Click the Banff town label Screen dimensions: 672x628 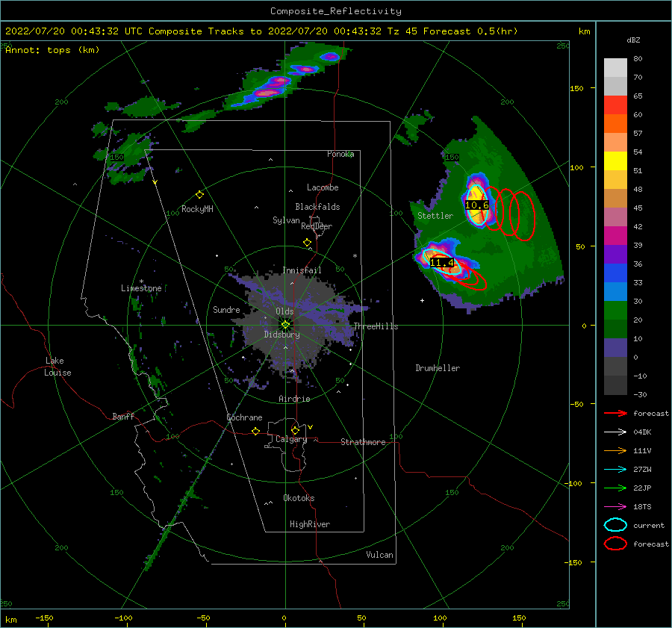tap(123, 417)
